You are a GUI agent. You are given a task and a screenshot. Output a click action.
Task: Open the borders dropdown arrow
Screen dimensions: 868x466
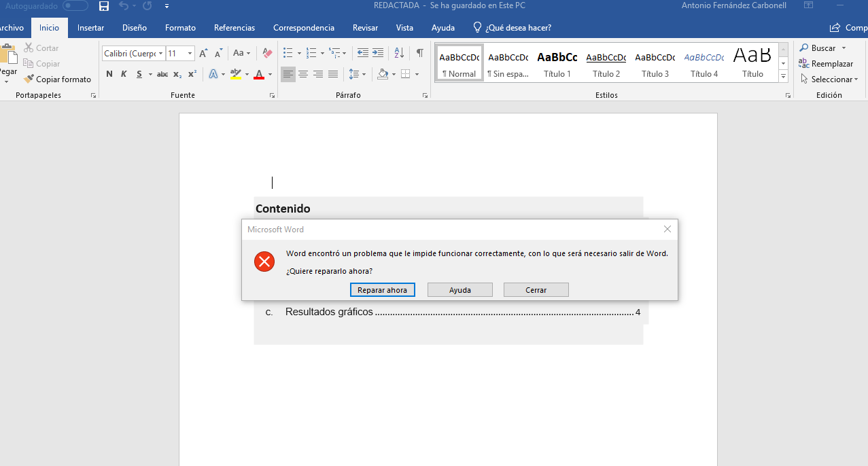pyautogui.click(x=417, y=75)
